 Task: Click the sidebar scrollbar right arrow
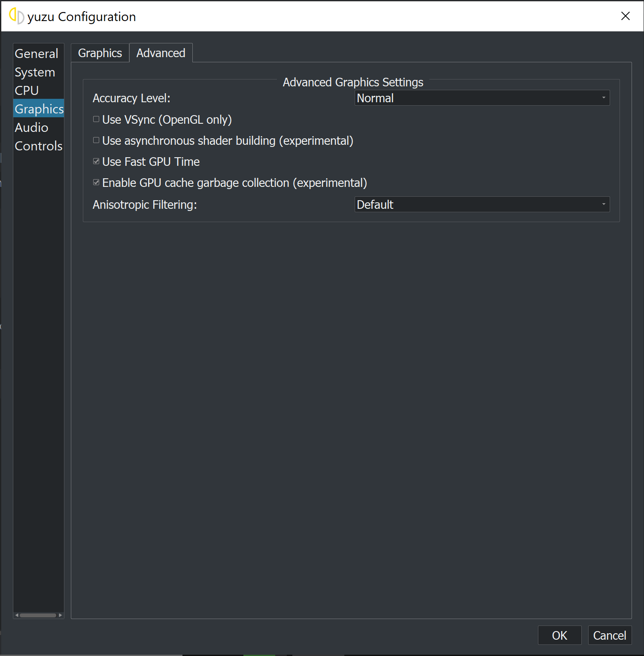[61, 615]
